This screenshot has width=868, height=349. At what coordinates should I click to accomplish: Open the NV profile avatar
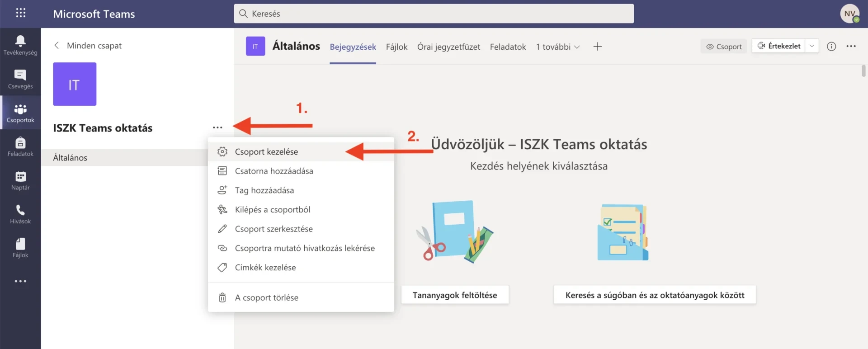coord(849,14)
